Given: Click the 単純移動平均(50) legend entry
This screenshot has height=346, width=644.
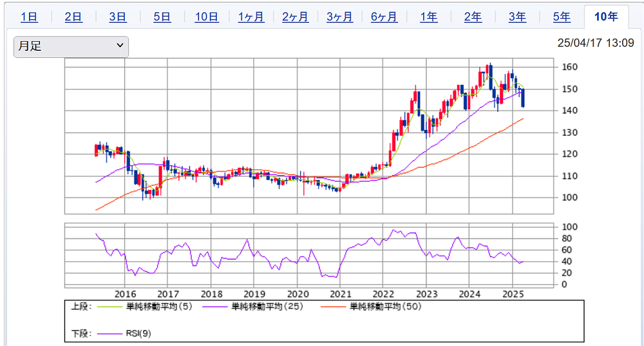Looking at the screenshot, I should click(386, 307).
